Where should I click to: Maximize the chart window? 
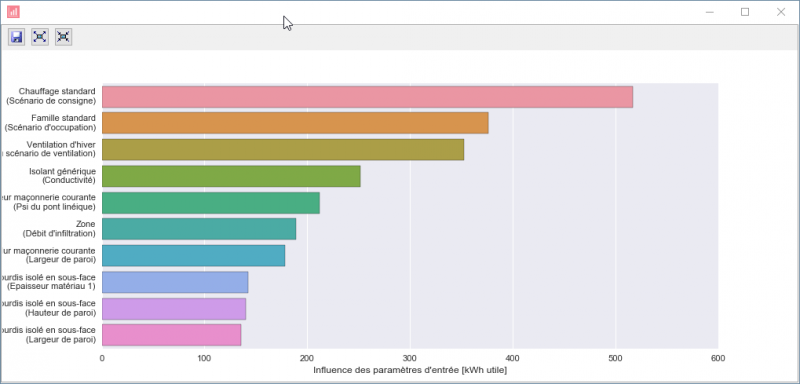tap(745, 12)
